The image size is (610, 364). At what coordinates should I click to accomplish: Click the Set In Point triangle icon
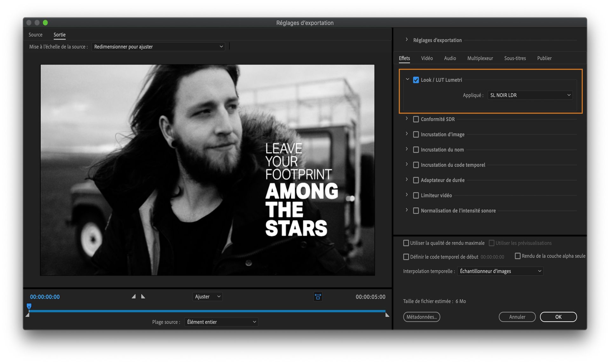pyautogui.click(x=134, y=296)
